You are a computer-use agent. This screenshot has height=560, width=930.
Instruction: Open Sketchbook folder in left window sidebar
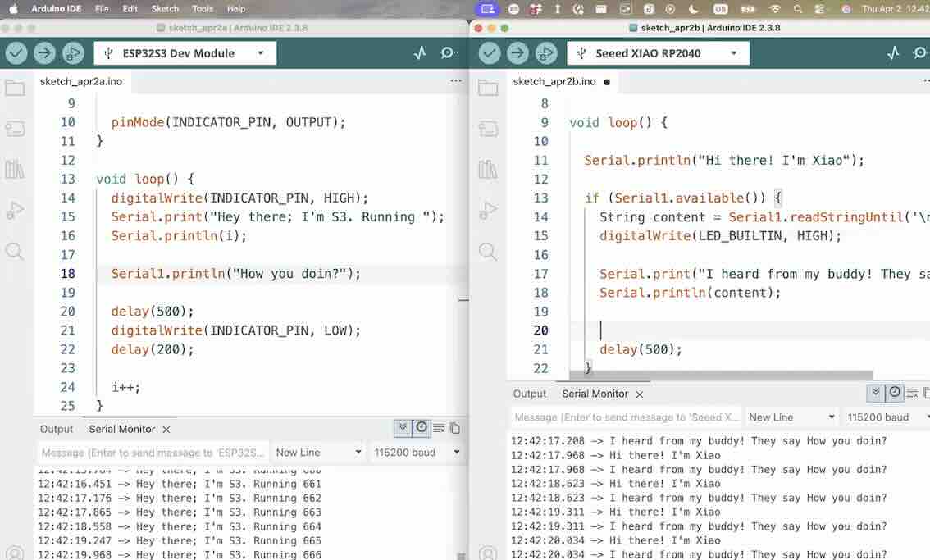(x=15, y=89)
